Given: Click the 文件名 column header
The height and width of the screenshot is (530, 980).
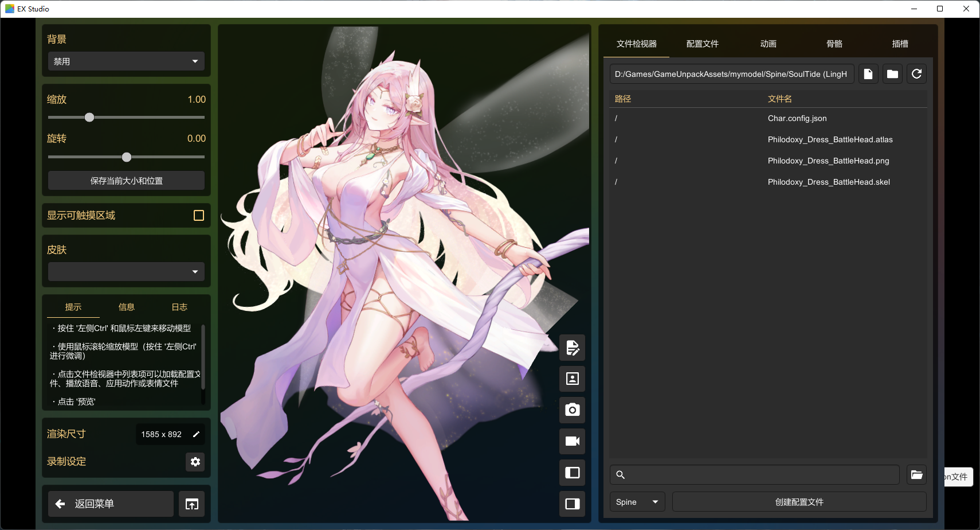Looking at the screenshot, I should [780, 99].
